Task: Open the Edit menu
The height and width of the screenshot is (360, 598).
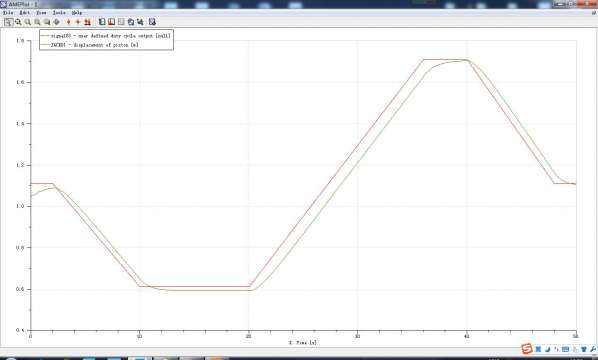Action: 24,13
